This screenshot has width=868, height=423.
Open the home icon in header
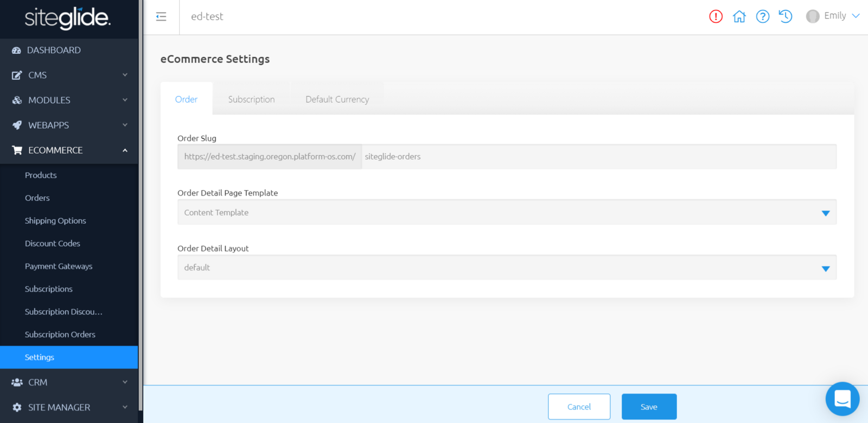pos(739,16)
